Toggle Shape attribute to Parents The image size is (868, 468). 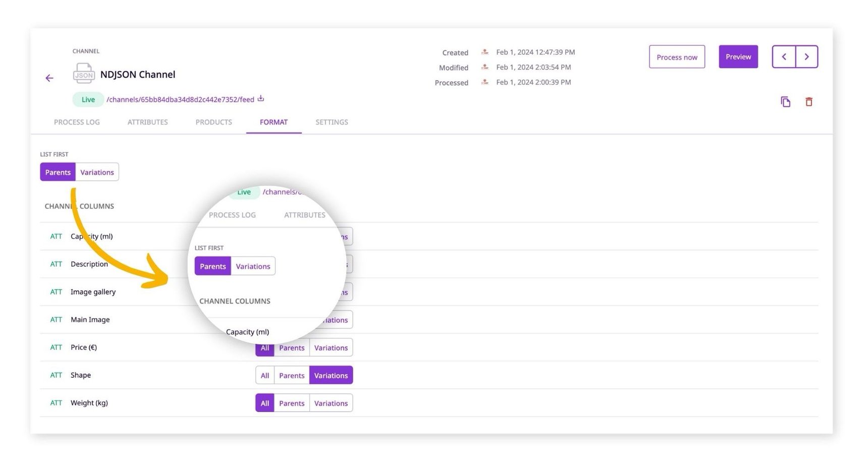point(292,375)
